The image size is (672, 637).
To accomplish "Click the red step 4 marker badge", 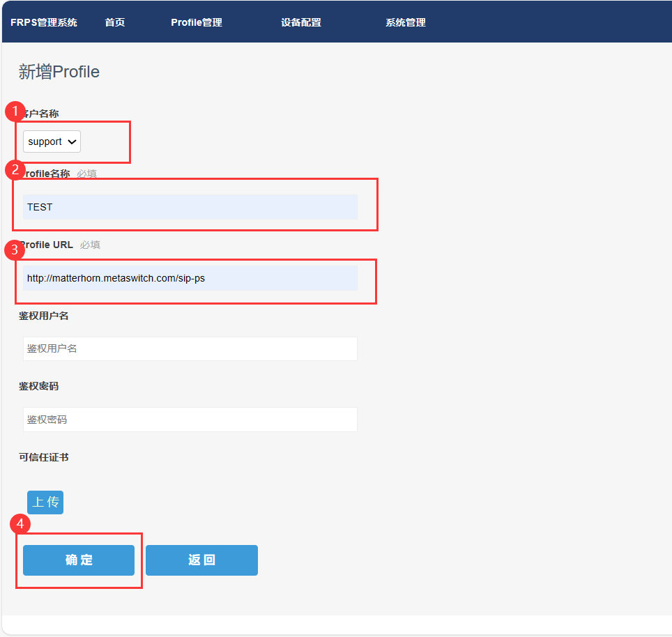I will [21, 523].
